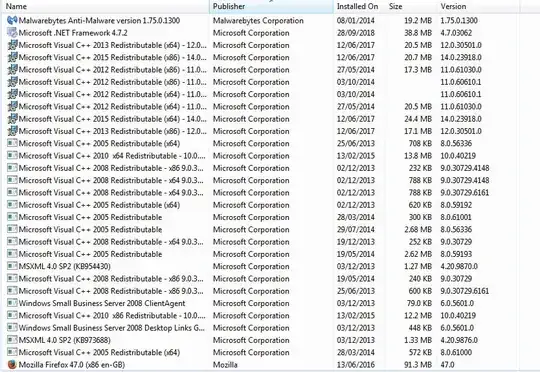Select Windows Small Business Server 2008 ClientAgent name
Image resolution: width=540 pixels, height=372 pixels.
click(x=102, y=303)
